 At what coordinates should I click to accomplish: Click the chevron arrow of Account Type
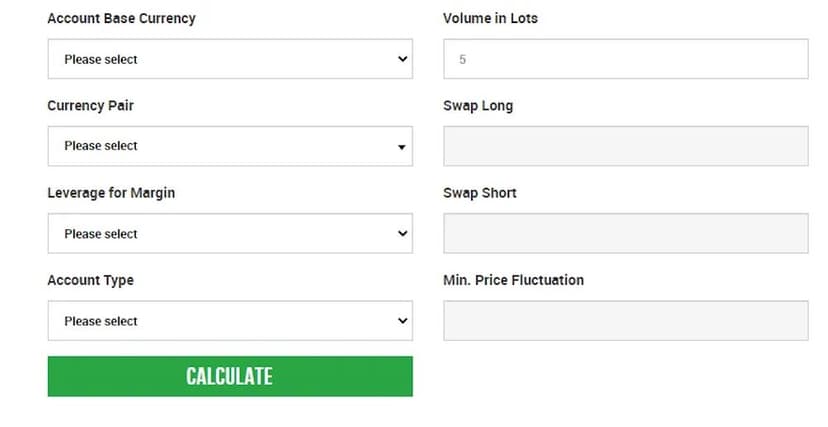click(x=402, y=321)
